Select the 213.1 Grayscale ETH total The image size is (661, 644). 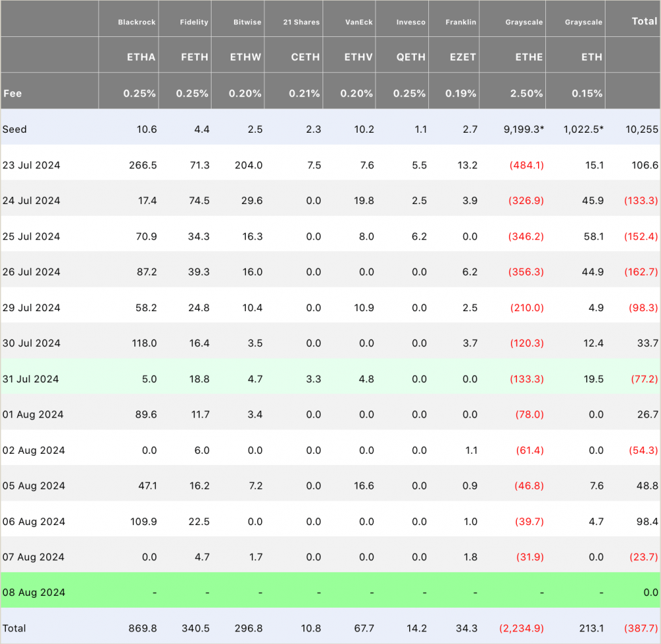click(592, 628)
